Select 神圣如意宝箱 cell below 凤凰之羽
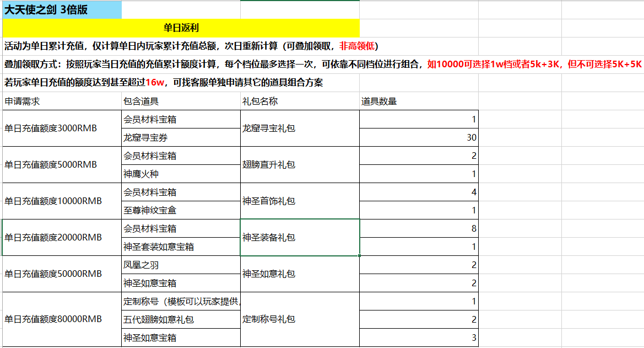Screen dimensions: 644x348 click(x=181, y=283)
